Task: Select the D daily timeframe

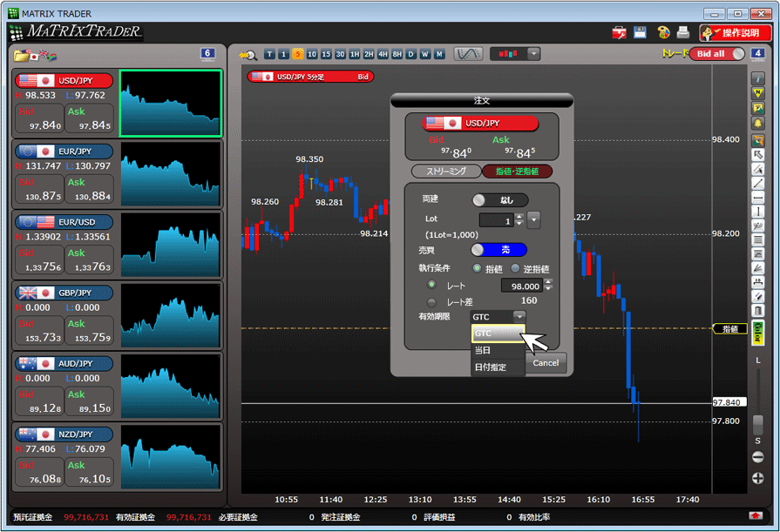Action: click(x=410, y=54)
